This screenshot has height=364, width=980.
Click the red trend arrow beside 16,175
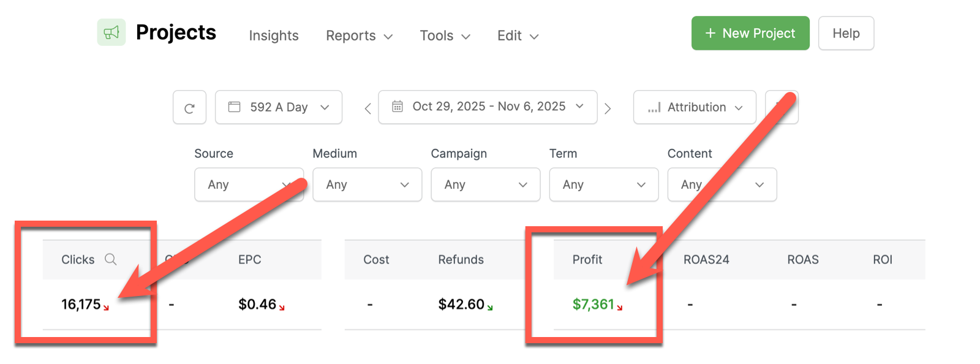point(106,308)
